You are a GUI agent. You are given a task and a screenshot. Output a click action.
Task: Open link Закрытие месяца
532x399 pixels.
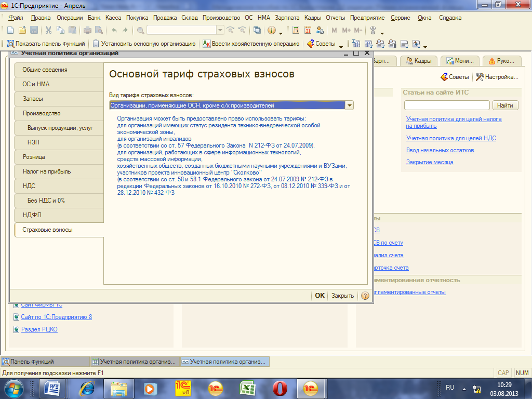tap(430, 162)
